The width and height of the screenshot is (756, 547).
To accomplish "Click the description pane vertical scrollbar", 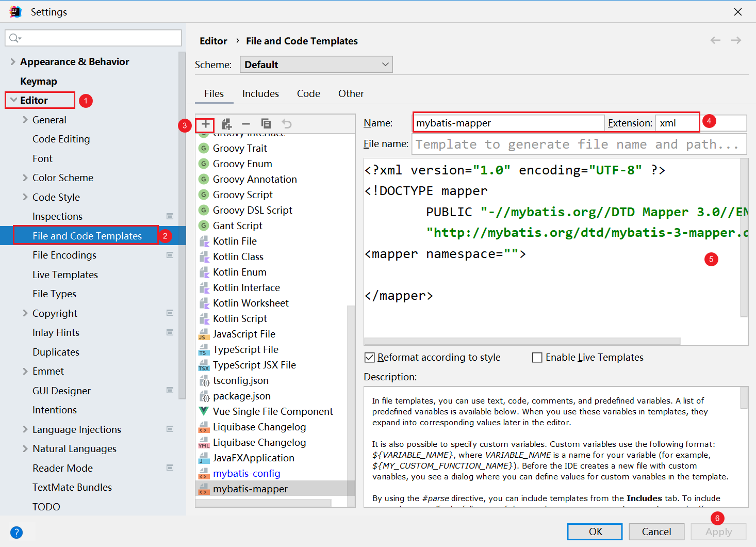I will point(744,398).
